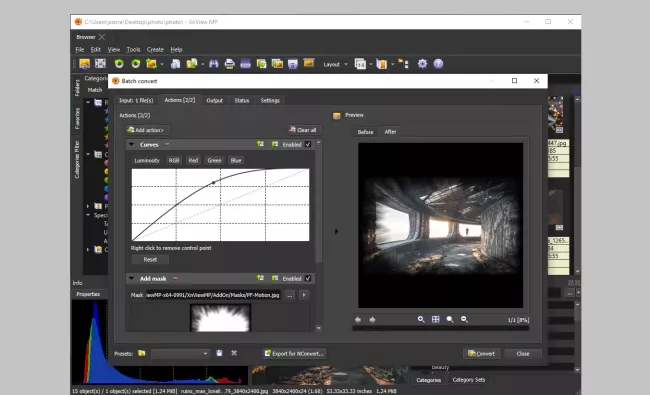Switch to the Status tab
This screenshot has height=395, width=650.
coord(242,100)
